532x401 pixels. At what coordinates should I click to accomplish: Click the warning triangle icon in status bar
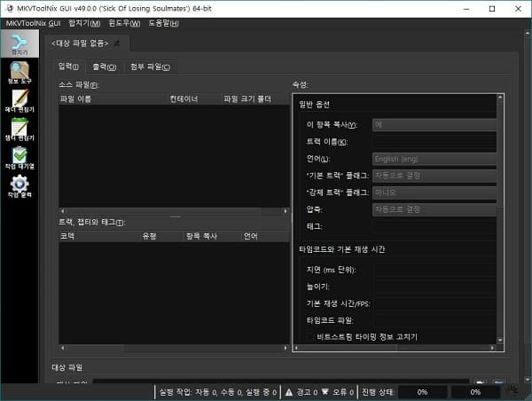[x=289, y=392]
